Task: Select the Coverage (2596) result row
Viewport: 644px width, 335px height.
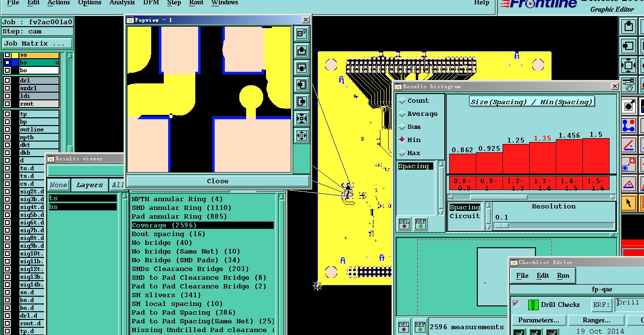Action: (x=203, y=225)
